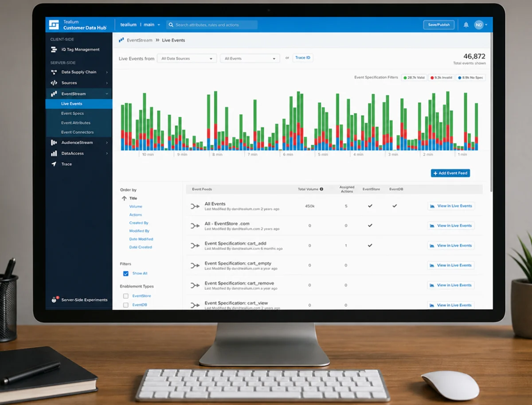Collapse the EventStream chevron
Screen dimensions: 532x405
[x=107, y=94]
